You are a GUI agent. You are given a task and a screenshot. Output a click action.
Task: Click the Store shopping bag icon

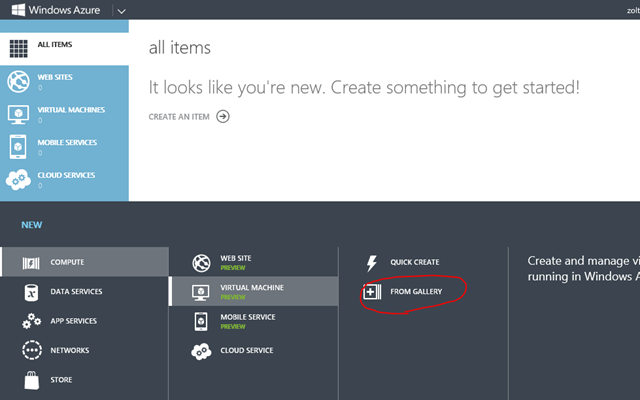(31, 379)
